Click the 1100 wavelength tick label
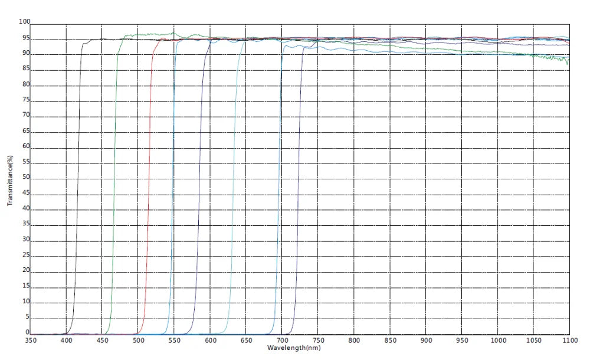This screenshot has width=590, height=364. tap(570, 340)
